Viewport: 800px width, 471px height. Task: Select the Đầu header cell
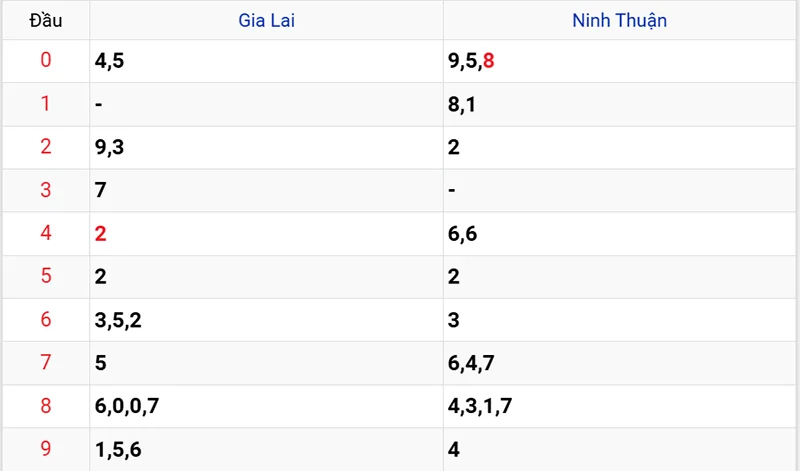pyautogui.click(x=46, y=20)
